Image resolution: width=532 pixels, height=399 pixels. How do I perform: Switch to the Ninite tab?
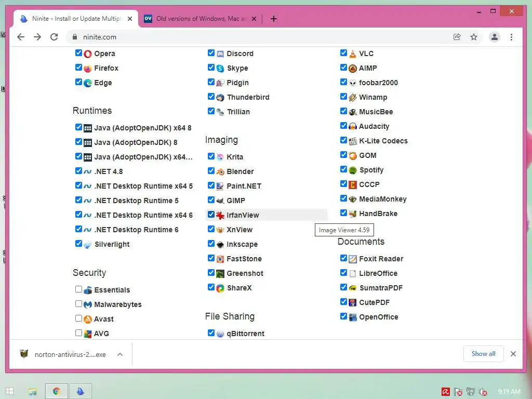coord(76,19)
